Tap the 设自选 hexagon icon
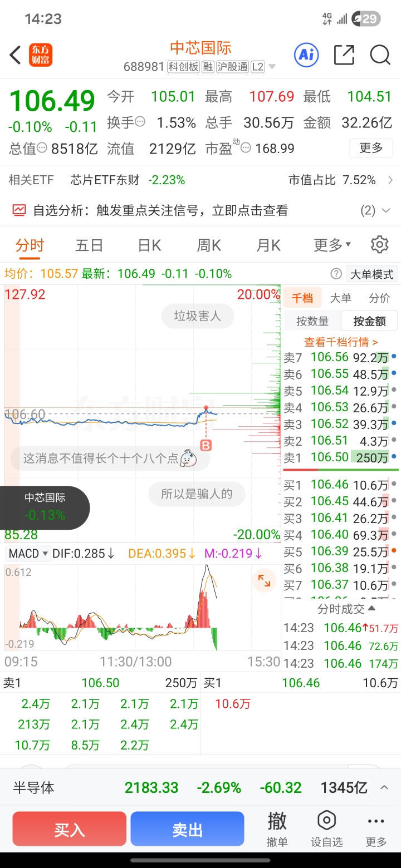This screenshot has width=401, height=868. (x=326, y=828)
